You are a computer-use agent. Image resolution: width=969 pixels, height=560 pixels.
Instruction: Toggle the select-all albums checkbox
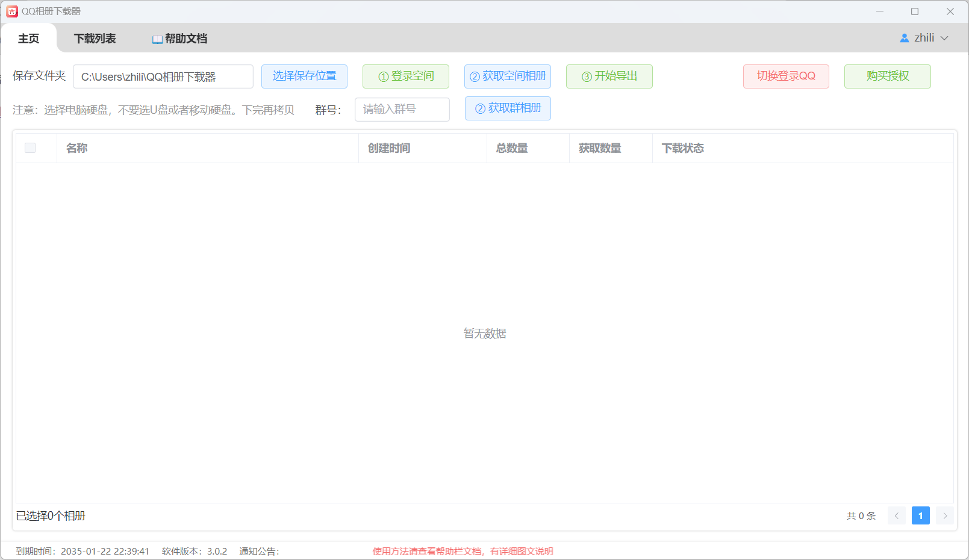pos(30,148)
